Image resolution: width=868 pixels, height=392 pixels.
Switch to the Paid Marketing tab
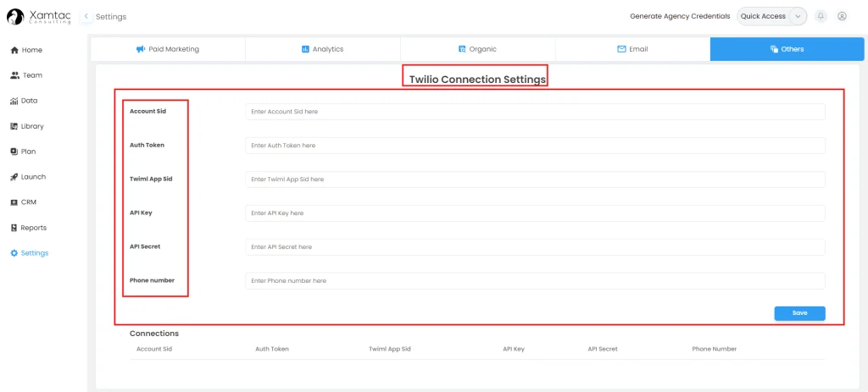click(168, 49)
